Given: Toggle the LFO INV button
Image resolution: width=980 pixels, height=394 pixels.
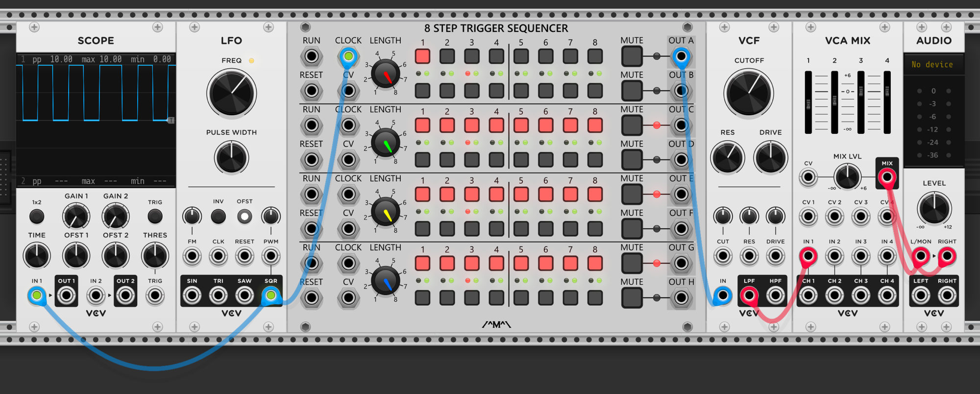Looking at the screenshot, I should [219, 216].
